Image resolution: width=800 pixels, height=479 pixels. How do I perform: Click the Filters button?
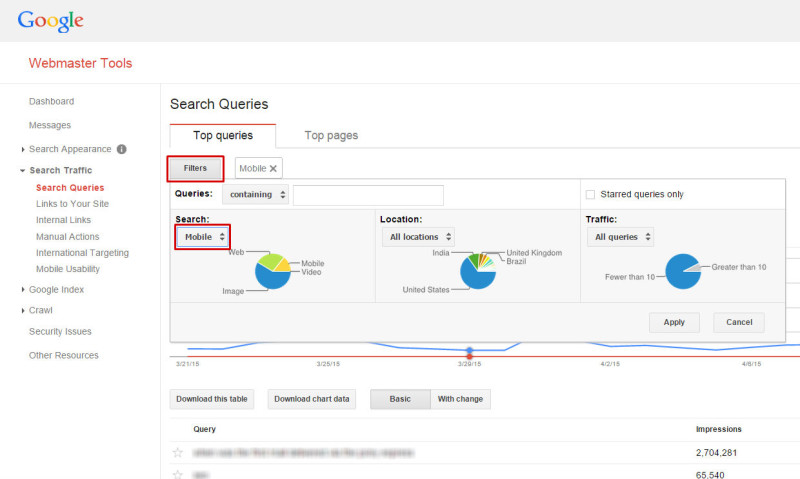(195, 168)
